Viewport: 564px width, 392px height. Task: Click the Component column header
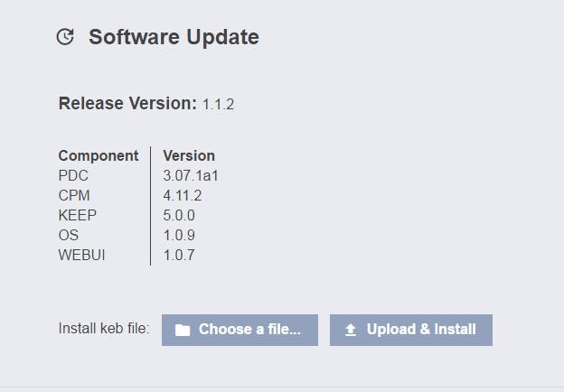click(x=99, y=155)
